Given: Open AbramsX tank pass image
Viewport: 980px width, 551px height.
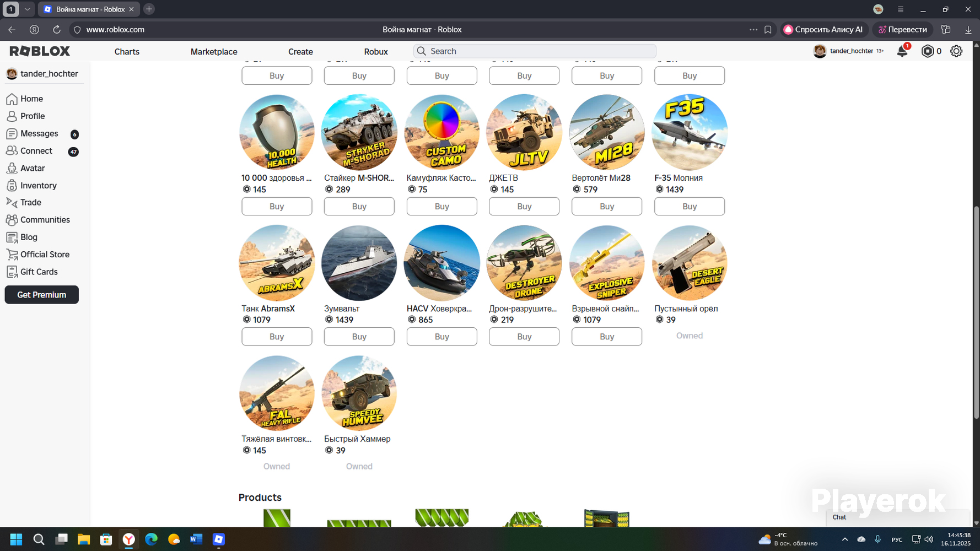Looking at the screenshot, I should click(x=277, y=263).
